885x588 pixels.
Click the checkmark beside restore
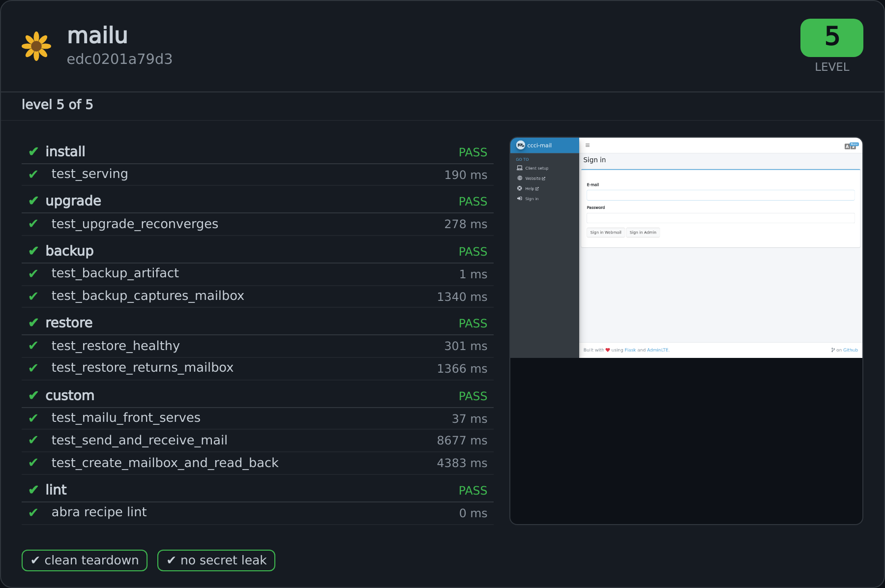(33, 323)
